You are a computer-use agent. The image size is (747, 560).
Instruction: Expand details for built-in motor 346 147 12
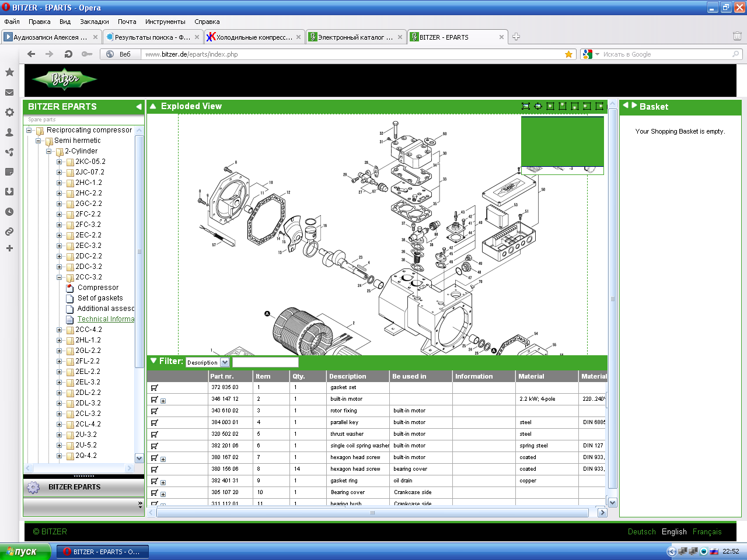[163, 401]
